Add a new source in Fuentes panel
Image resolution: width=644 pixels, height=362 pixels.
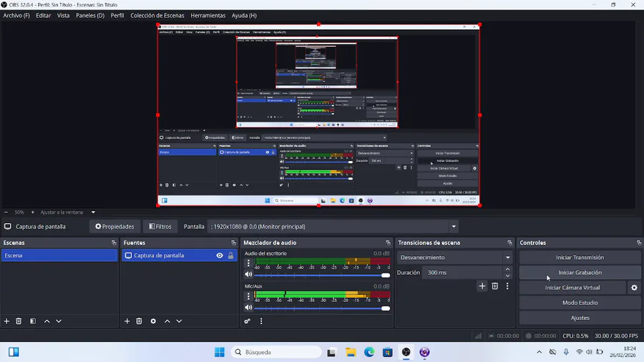[x=127, y=321]
